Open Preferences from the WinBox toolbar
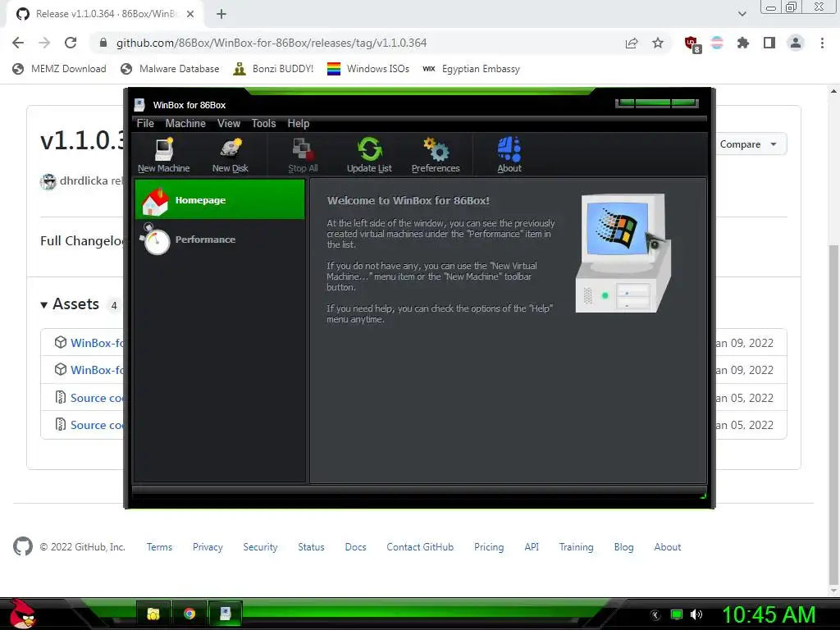Image resolution: width=840 pixels, height=630 pixels. point(436,155)
